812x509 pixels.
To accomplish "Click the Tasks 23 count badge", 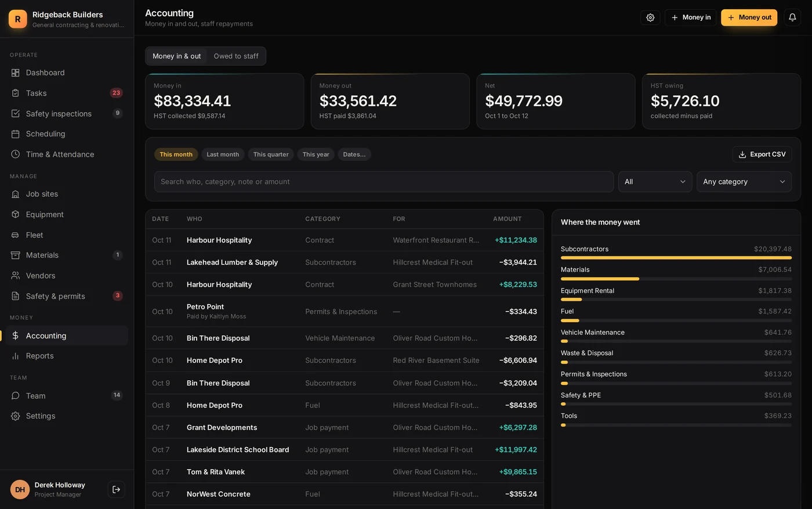I will pos(116,93).
